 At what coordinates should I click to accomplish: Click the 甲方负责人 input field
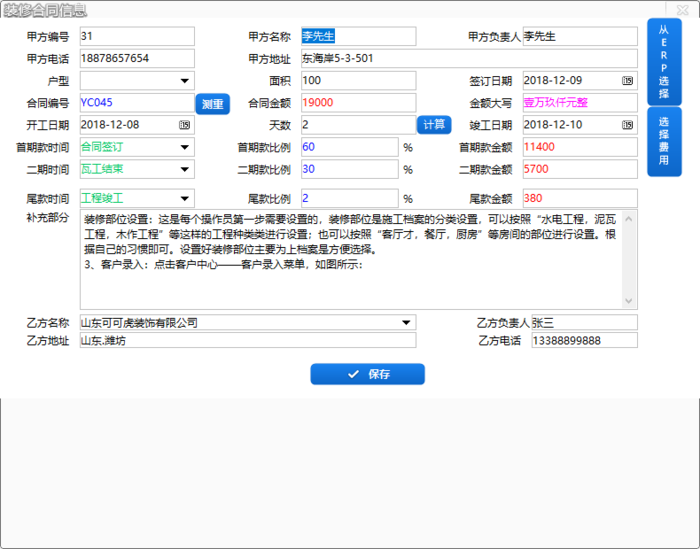pos(580,36)
